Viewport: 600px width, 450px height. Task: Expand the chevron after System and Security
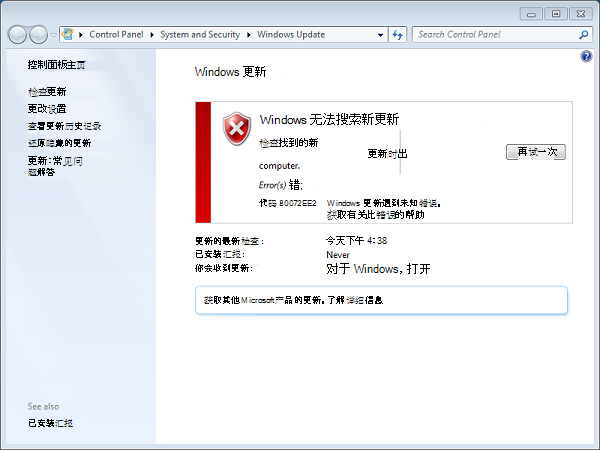coord(249,35)
